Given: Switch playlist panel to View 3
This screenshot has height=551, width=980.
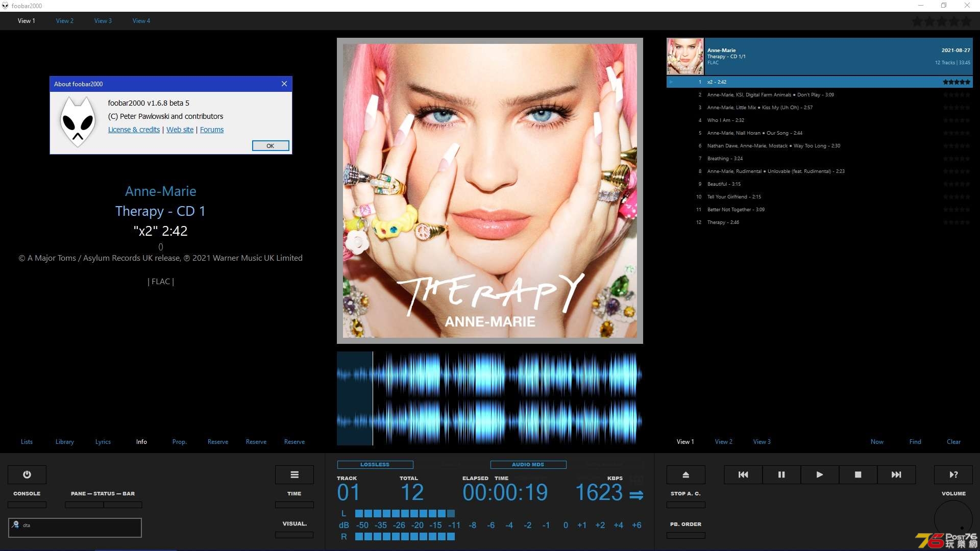Looking at the screenshot, I should point(762,442).
